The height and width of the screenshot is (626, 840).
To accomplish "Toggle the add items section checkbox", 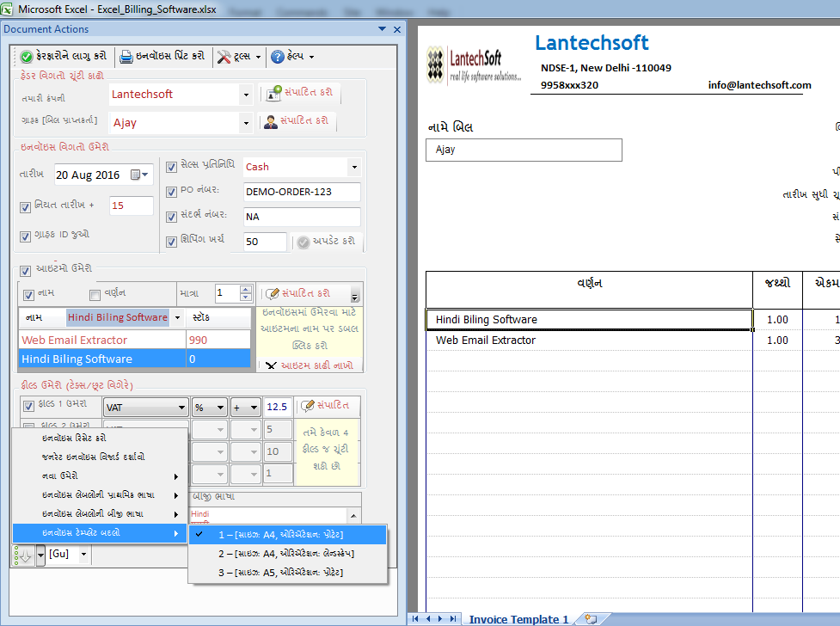I will 25,271.
